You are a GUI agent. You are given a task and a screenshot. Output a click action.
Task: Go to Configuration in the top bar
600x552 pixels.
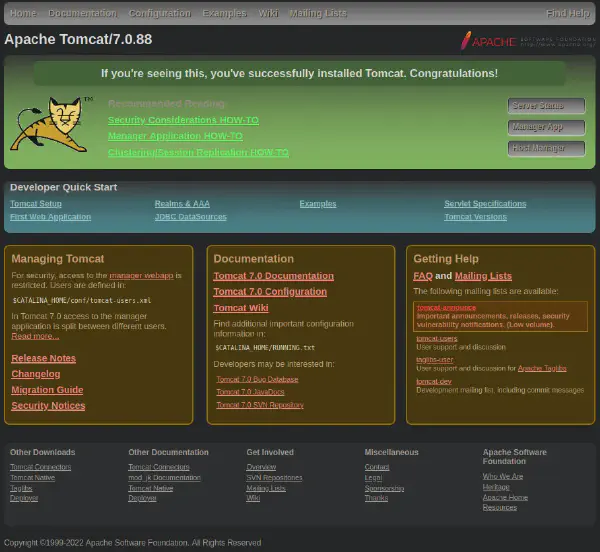pyautogui.click(x=160, y=13)
